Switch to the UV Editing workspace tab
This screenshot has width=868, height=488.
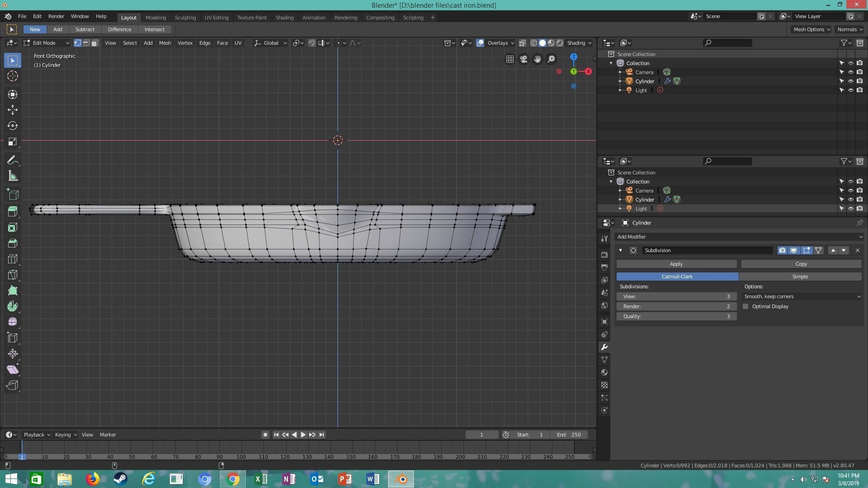click(x=217, y=18)
